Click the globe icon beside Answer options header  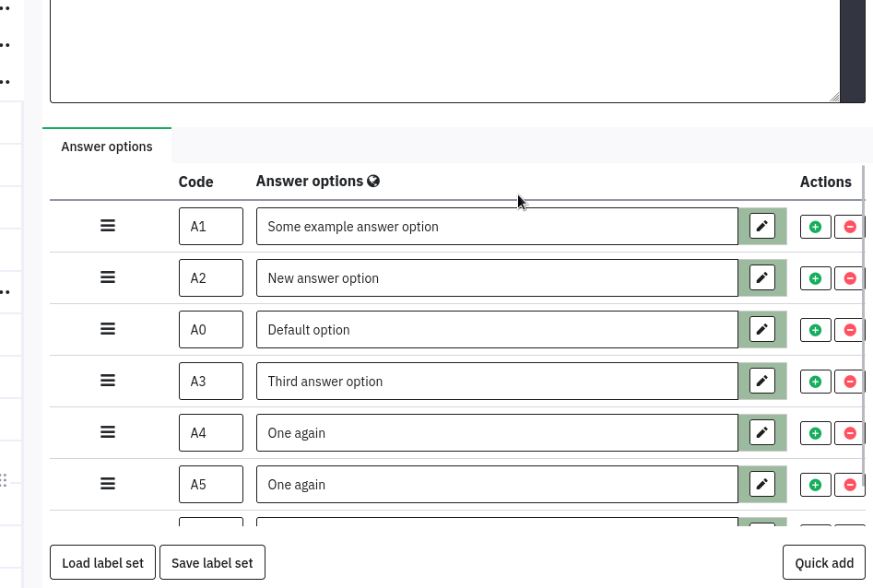coord(373,182)
